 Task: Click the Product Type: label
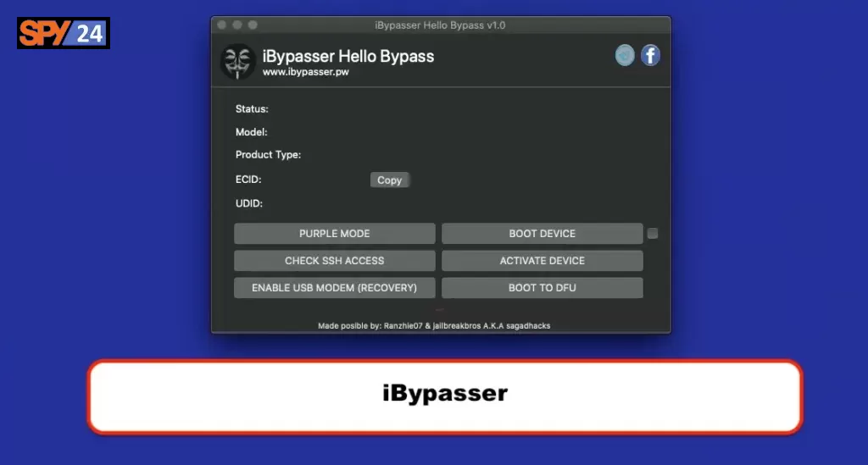(268, 155)
